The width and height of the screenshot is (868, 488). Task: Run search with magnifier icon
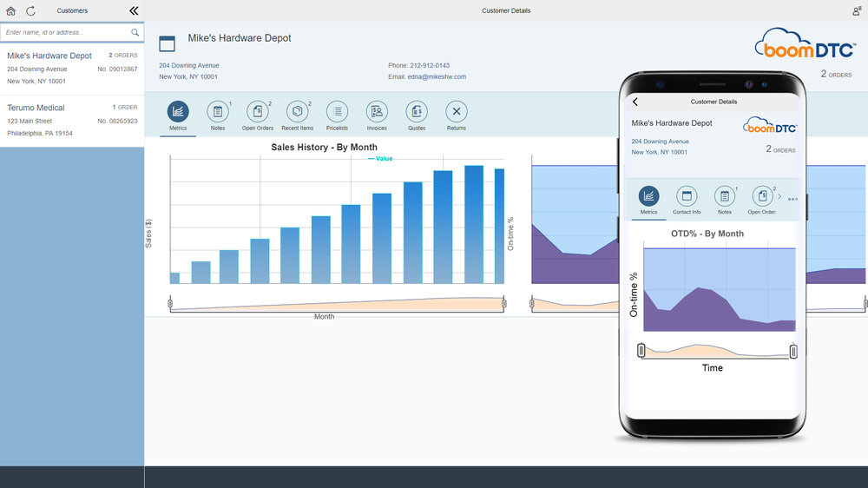coord(135,32)
